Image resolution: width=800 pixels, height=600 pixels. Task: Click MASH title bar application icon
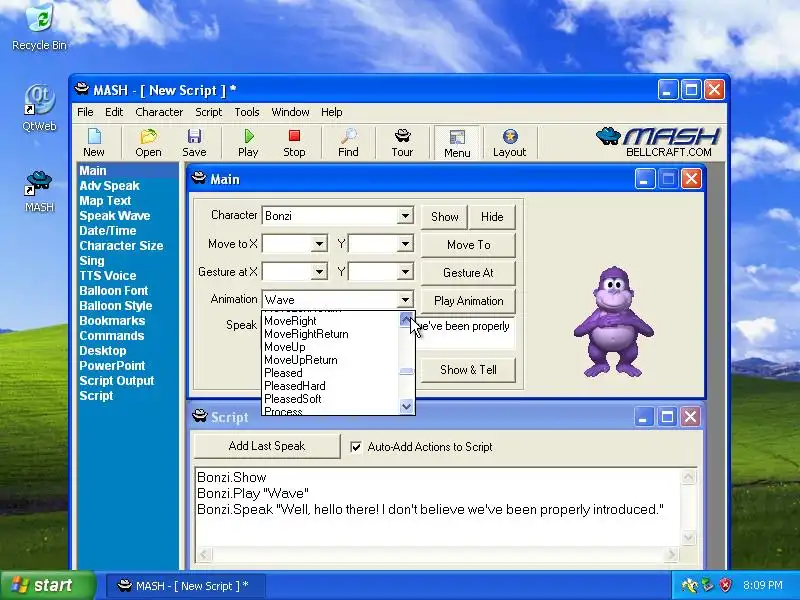point(82,89)
